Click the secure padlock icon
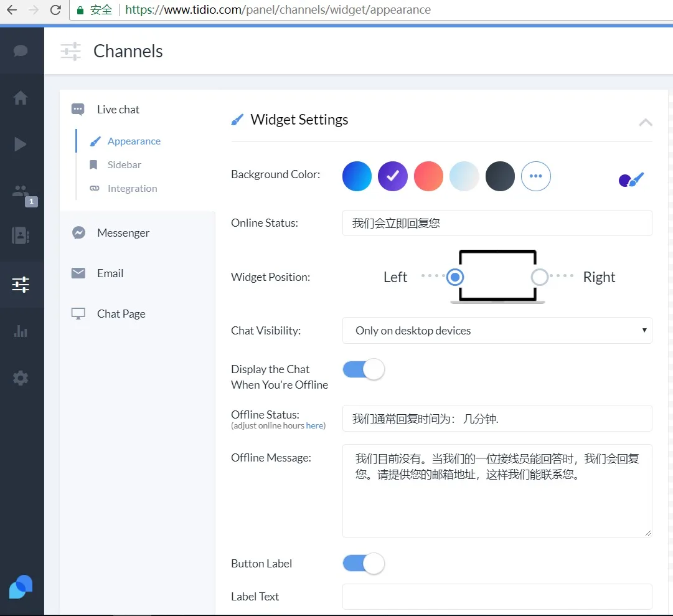 coord(80,10)
